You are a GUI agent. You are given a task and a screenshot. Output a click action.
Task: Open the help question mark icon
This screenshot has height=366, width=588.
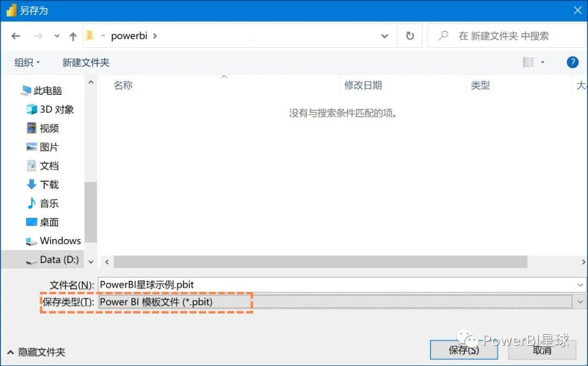click(572, 62)
